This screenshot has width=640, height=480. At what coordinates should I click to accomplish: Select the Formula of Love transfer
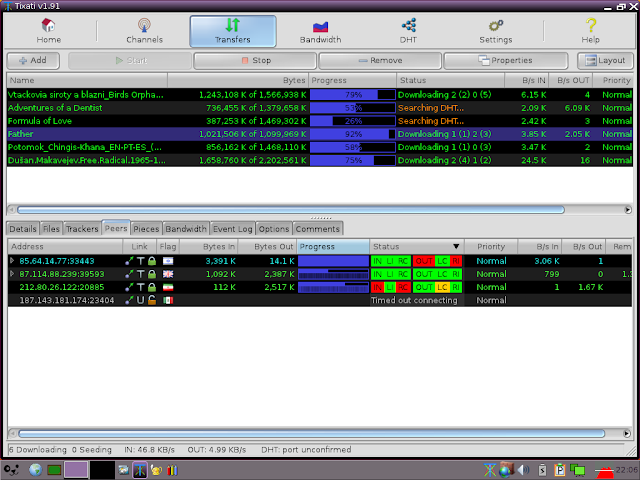[320, 121]
